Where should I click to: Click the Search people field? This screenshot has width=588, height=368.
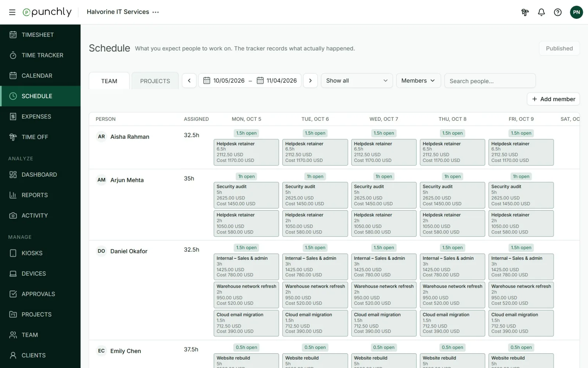coord(490,81)
